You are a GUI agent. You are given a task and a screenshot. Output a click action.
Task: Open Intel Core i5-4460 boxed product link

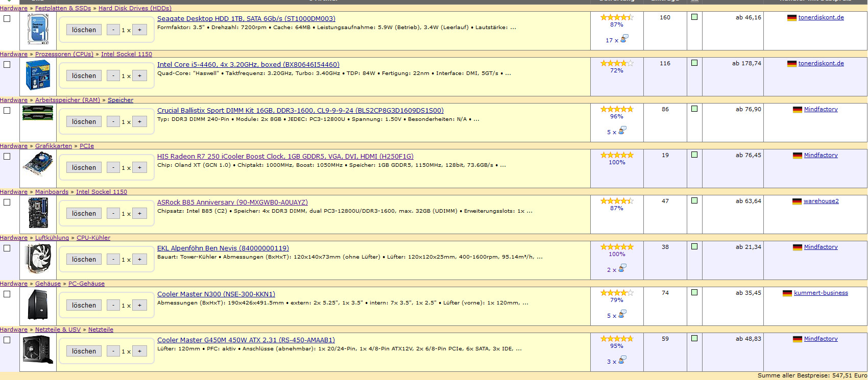click(x=248, y=65)
